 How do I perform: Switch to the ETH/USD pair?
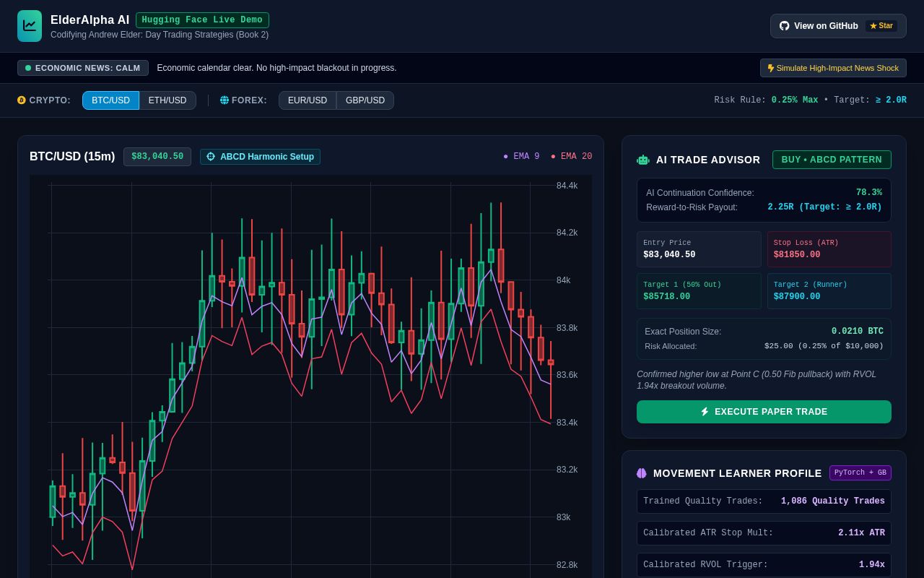click(167, 100)
